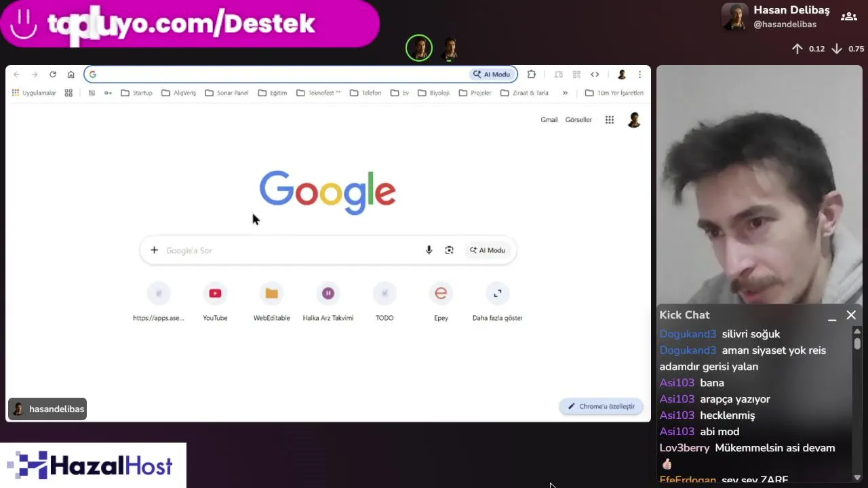Viewport: 868px width, 488px height.
Task: Click the code brackets extension icon
Action: point(595,75)
